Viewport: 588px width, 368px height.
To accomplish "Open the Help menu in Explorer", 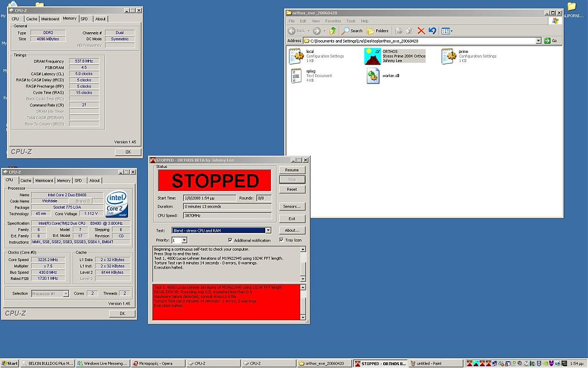I will coord(365,21).
